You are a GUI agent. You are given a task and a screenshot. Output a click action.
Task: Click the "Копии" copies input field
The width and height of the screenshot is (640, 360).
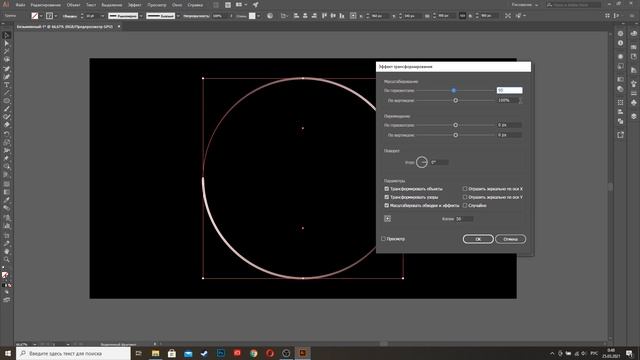coord(464,219)
